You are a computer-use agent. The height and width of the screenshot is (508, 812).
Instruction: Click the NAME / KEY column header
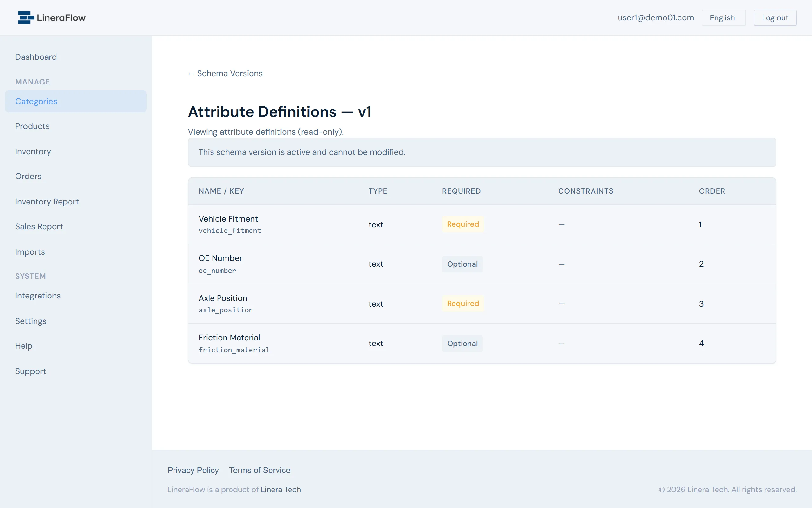point(221,191)
